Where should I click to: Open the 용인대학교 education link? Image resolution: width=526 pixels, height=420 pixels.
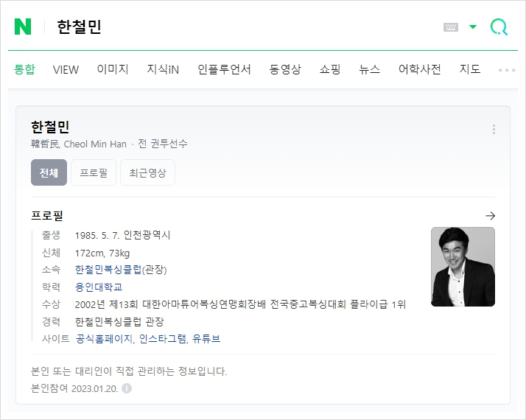[x=99, y=287]
